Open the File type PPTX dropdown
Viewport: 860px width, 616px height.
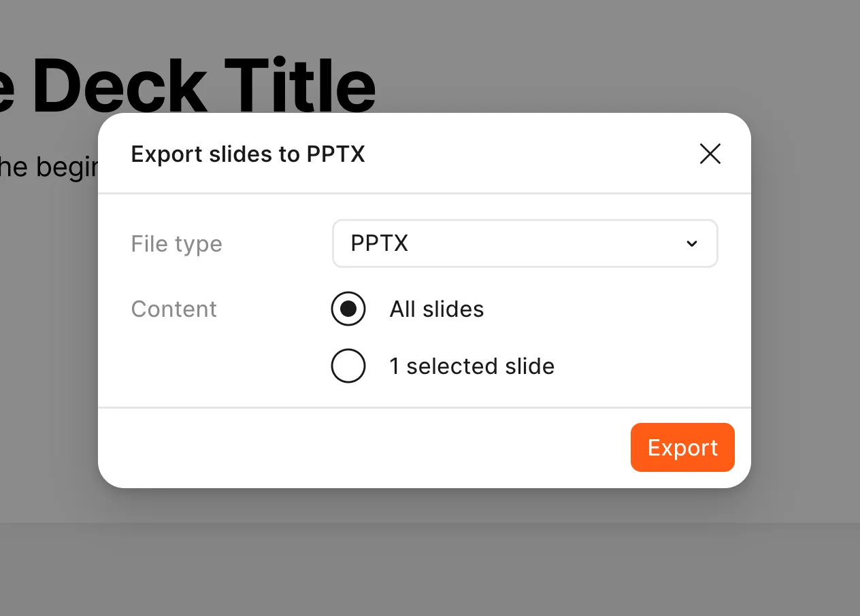[524, 243]
